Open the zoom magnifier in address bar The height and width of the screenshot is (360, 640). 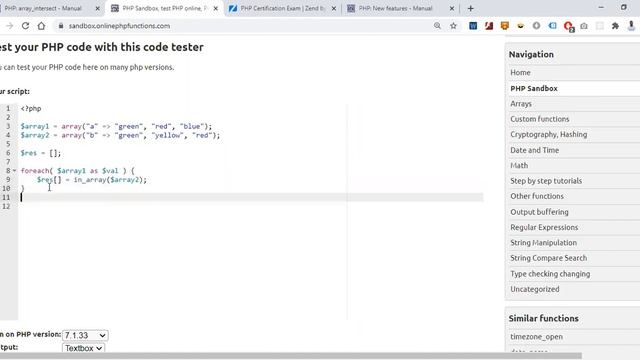[438, 26]
